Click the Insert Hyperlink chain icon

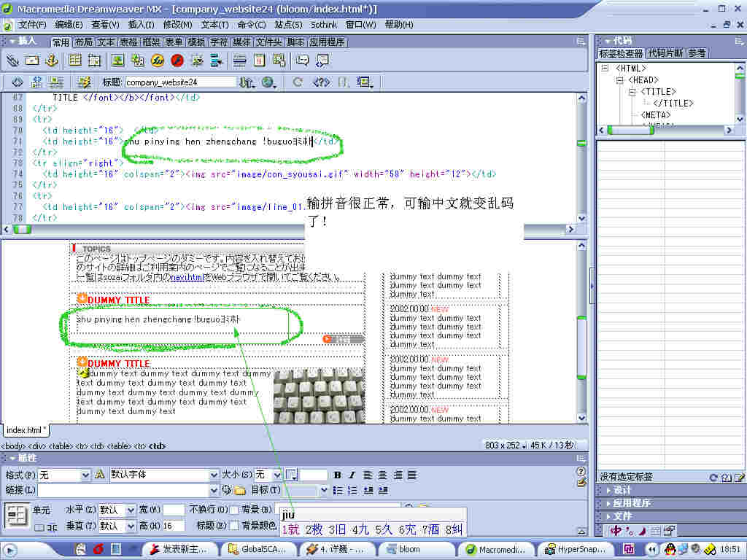tap(12, 61)
